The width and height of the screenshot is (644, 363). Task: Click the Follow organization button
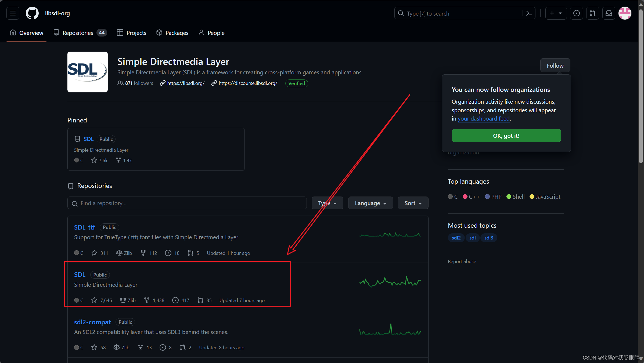[555, 65]
